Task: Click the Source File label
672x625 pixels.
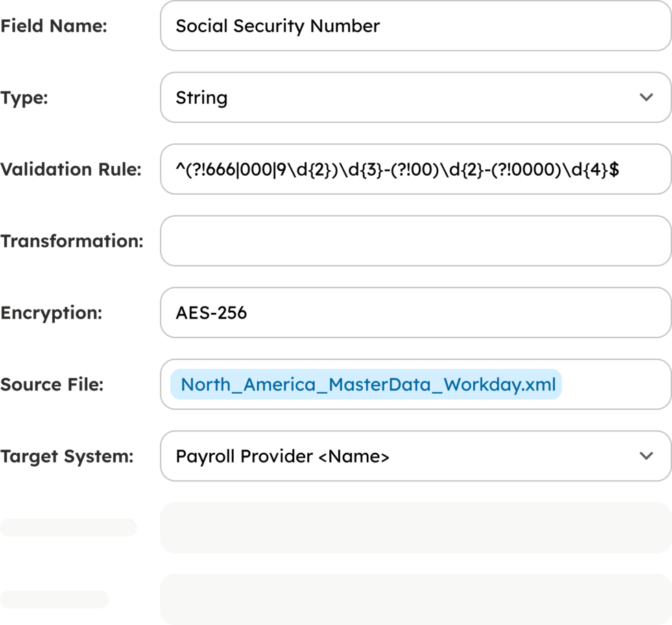Action: [52, 384]
